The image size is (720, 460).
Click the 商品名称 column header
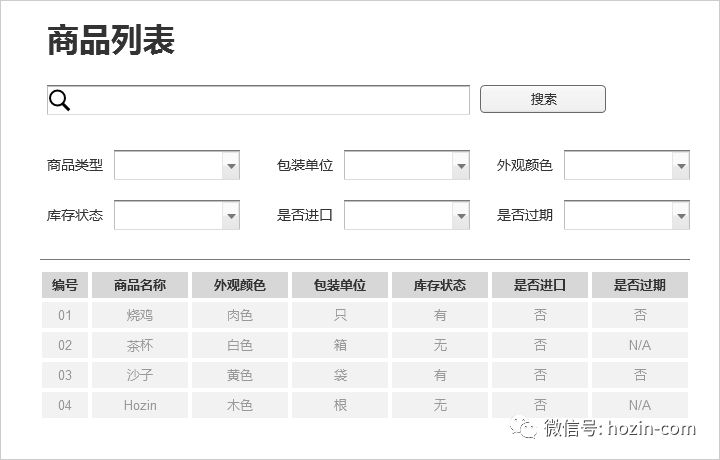point(140,285)
